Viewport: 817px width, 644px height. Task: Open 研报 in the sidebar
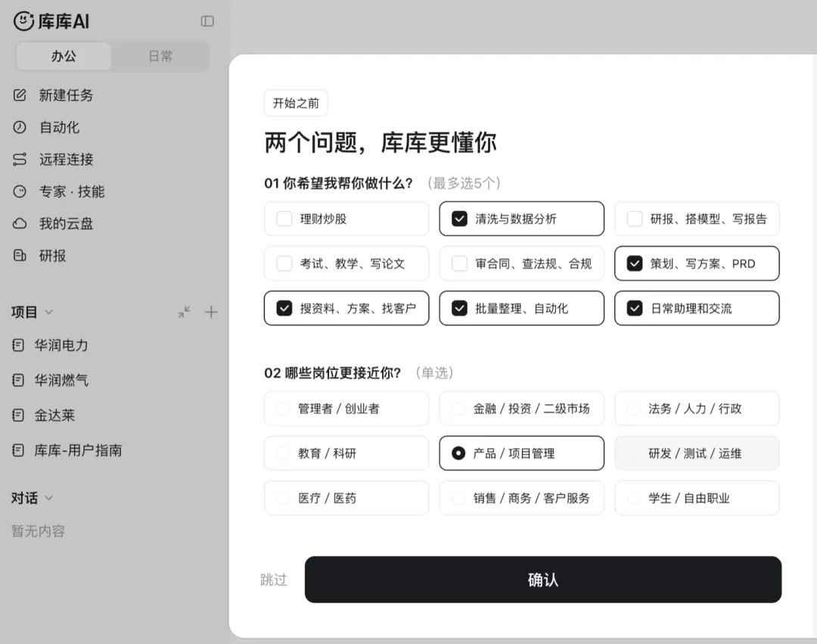click(53, 256)
